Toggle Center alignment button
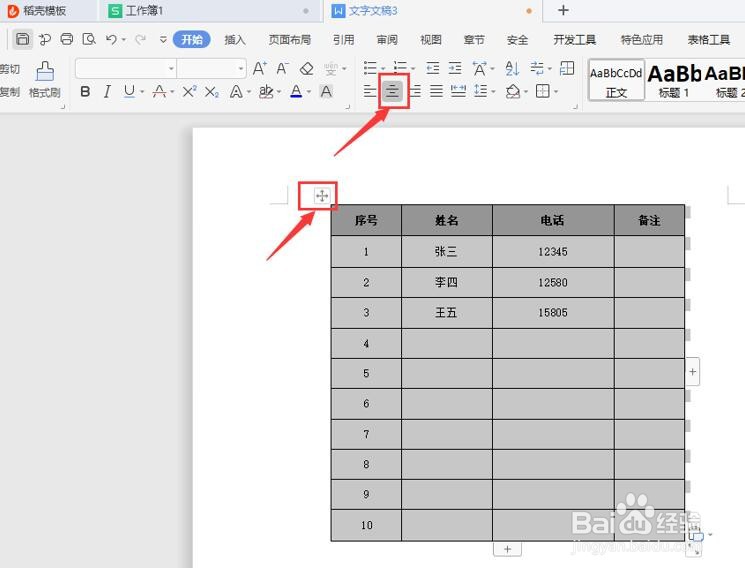 click(392, 91)
